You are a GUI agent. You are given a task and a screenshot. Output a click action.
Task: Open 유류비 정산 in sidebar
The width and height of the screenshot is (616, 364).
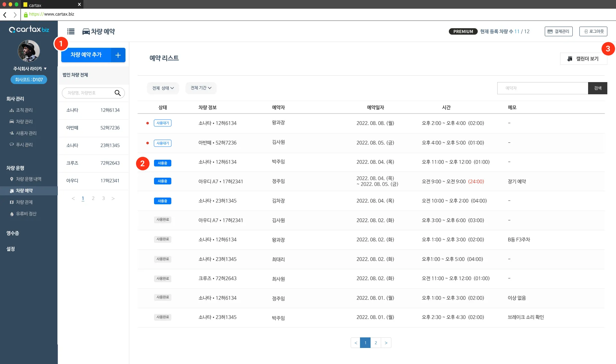click(26, 214)
